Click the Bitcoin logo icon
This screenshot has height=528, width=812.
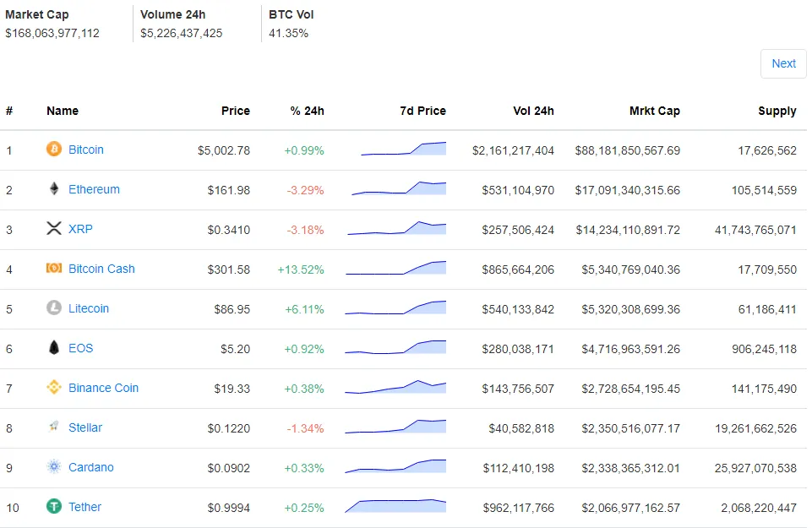pyautogui.click(x=54, y=149)
